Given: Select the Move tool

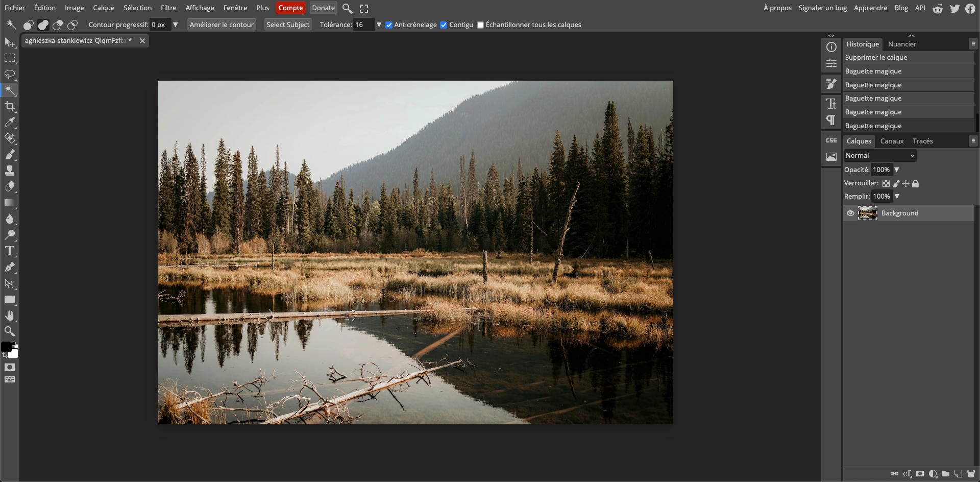Looking at the screenshot, I should pos(10,42).
